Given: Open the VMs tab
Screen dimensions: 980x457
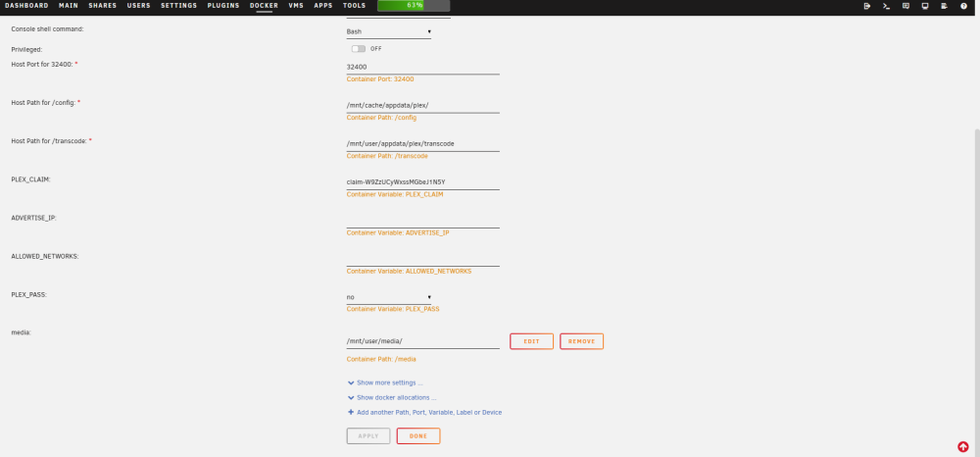Looking at the screenshot, I should tap(296, 6).
